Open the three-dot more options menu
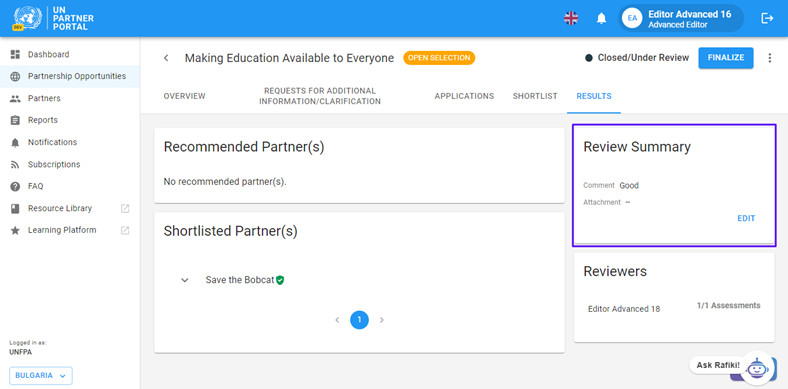The image size is (788, 389). click(769, 58)
